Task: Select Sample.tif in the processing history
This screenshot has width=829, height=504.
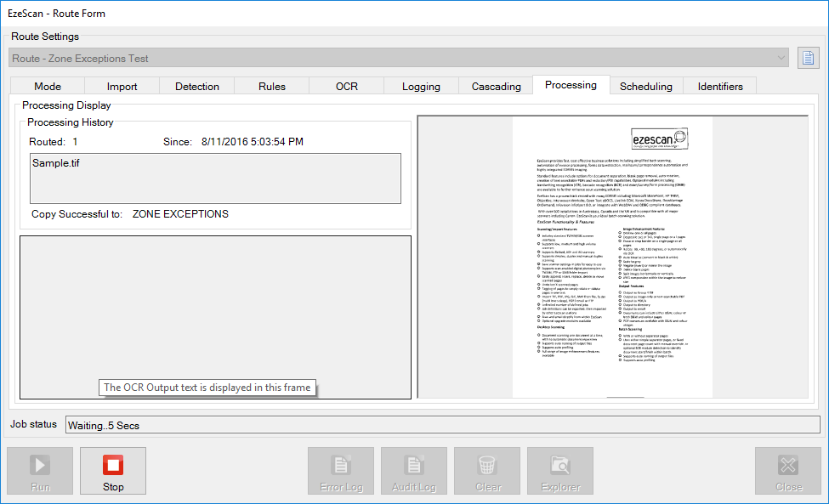Action: coord(57,163)
